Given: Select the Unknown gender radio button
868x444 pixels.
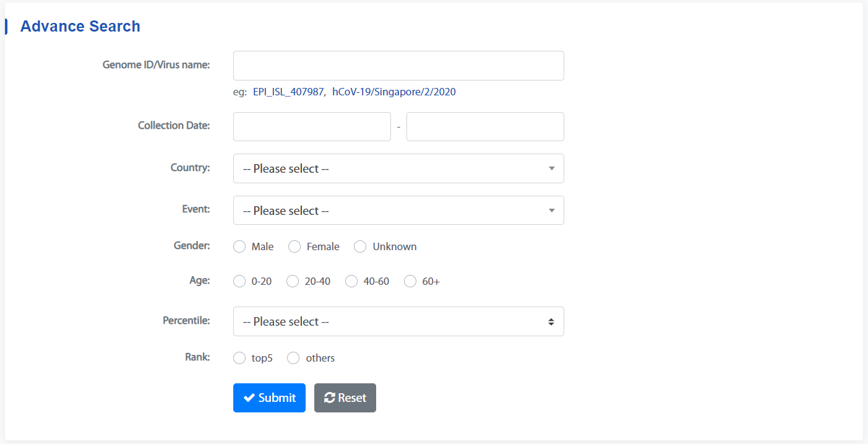Looking at the screenshot, I should point(360,246).
